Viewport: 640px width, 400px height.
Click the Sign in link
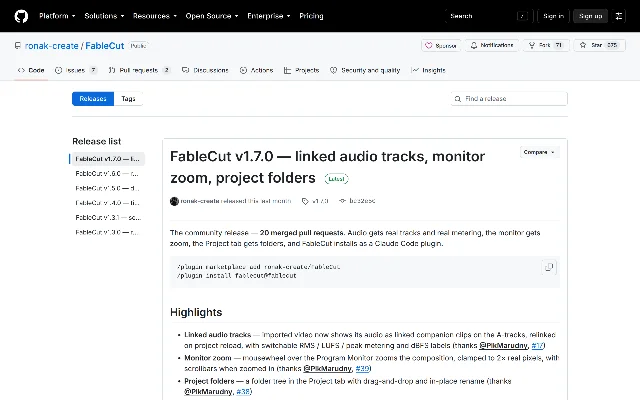tap(553, 16)
